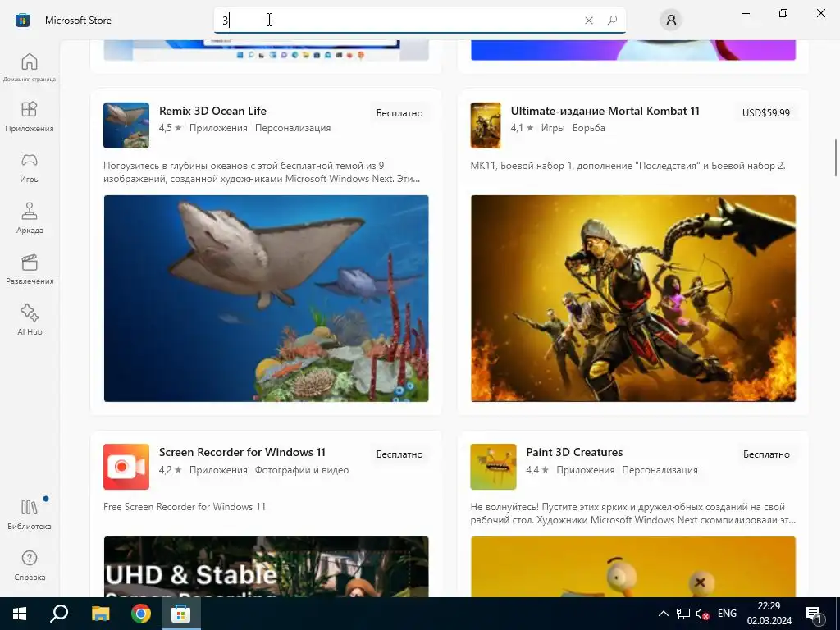This screenshot has width=840, height=630.
Task: Launch Chrome from taskbar
Action: pos(141,614)
